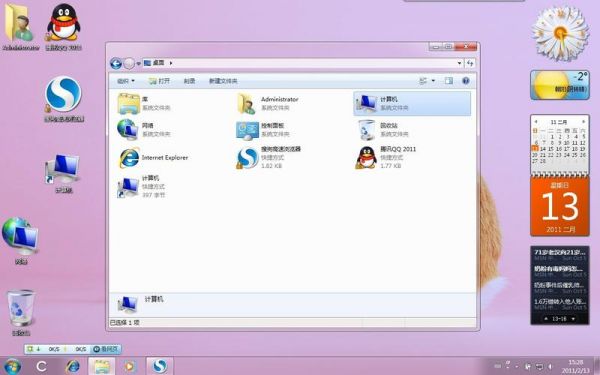Click the orange panel showing large date 13
The height and width of the screenshot is (375, 600).
[559, 207]
